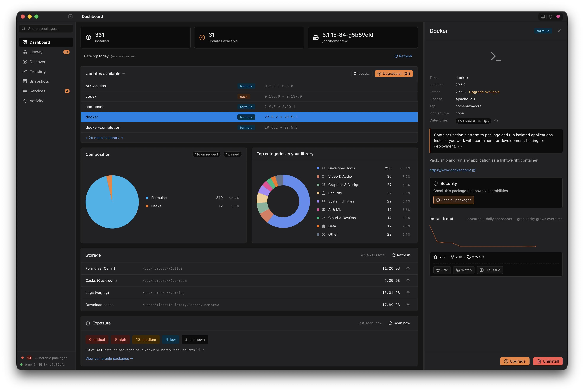
Task: Open Trending section
Action: pos(46,72)
